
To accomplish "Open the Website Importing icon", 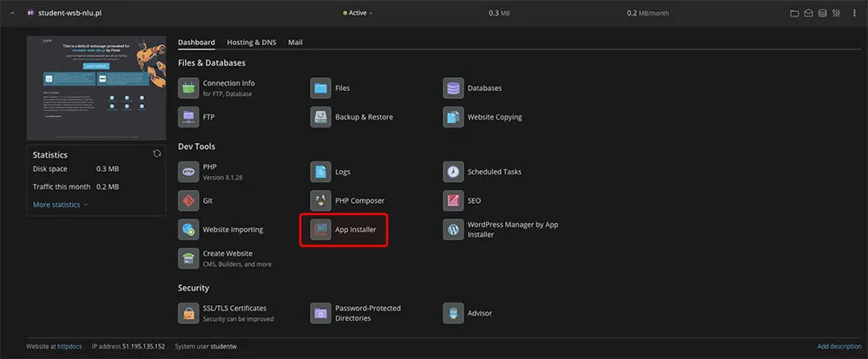I will point(188,229).
